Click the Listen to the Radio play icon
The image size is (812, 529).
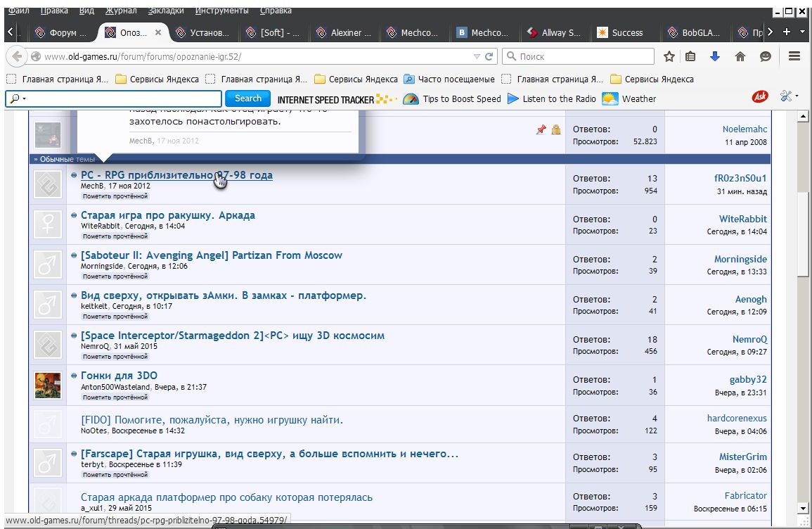point(510,98)
